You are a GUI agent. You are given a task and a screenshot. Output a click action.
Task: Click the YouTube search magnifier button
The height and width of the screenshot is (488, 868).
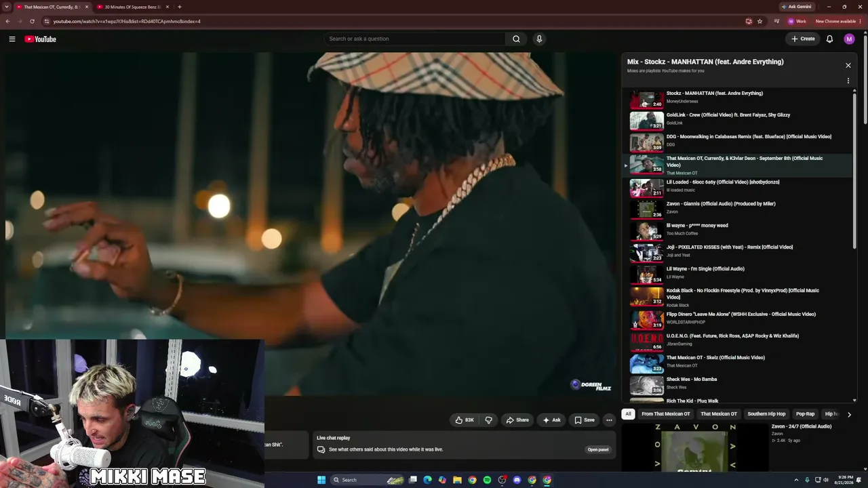[516, 39]
